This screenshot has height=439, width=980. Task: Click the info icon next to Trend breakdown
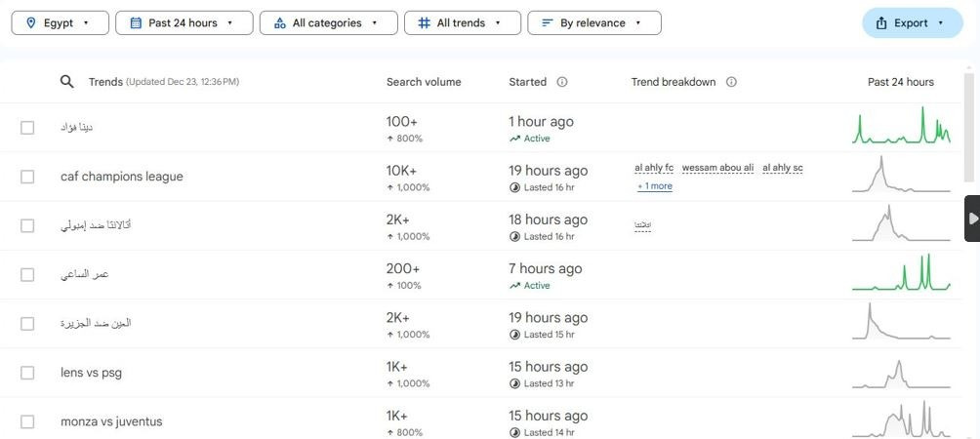coord(731,82)
